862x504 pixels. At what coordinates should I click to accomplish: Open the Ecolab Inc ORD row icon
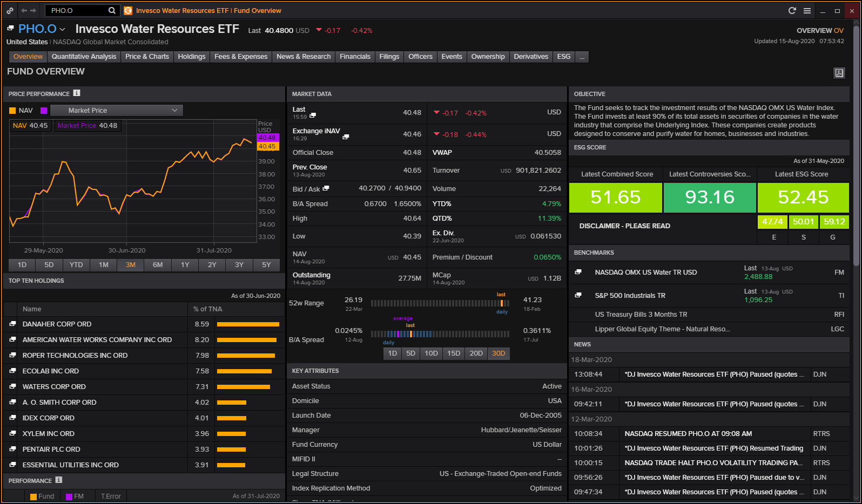(12, 371)
